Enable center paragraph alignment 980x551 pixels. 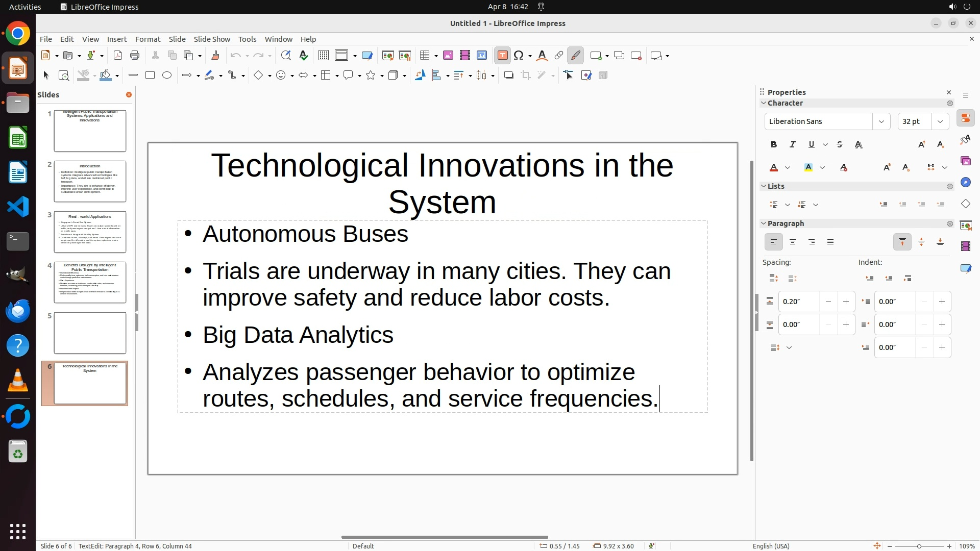793,242
